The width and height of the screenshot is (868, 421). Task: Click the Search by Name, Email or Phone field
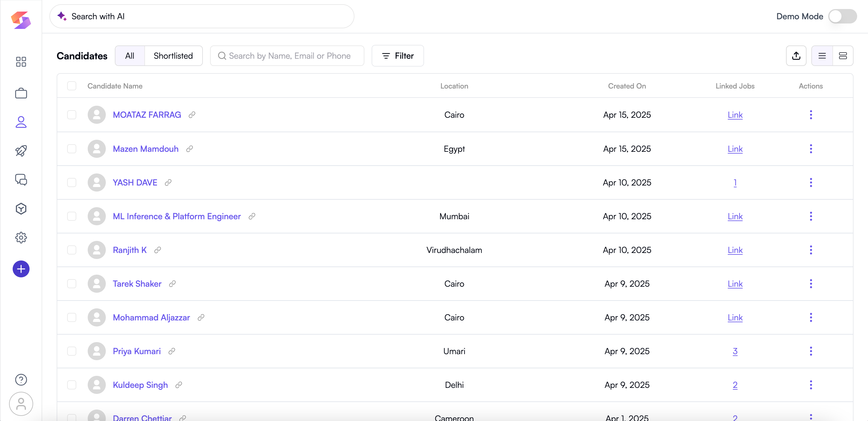tap(290, 56)
